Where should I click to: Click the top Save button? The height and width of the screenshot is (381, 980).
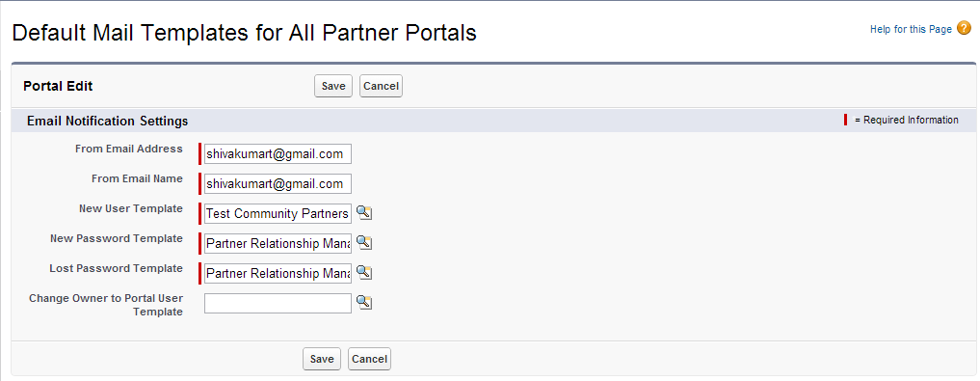[x=333, y=87]
